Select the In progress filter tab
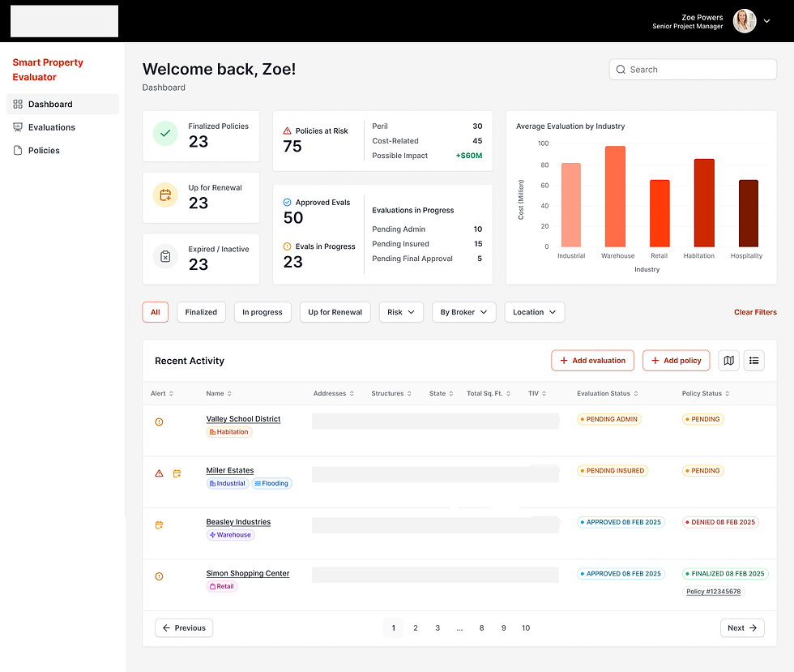794x672 pixels. [263, 312]
